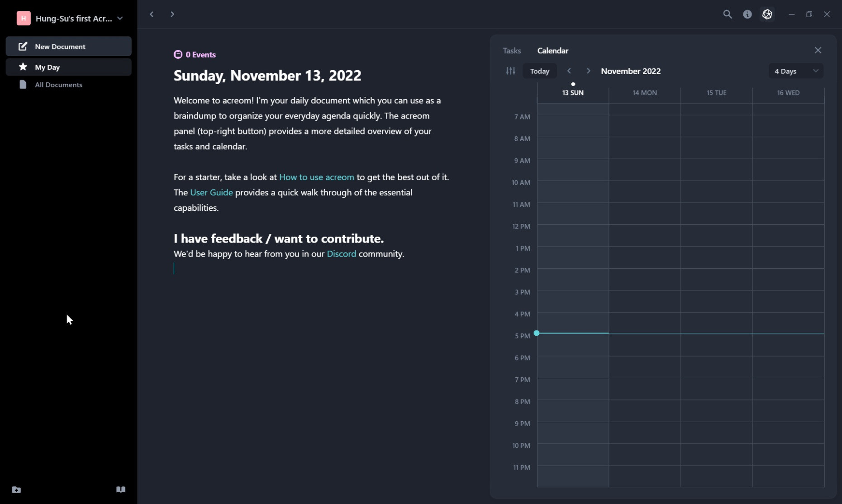Close the Calendar side panel
This screenshot has height=504, width=842.
point(818,50)
